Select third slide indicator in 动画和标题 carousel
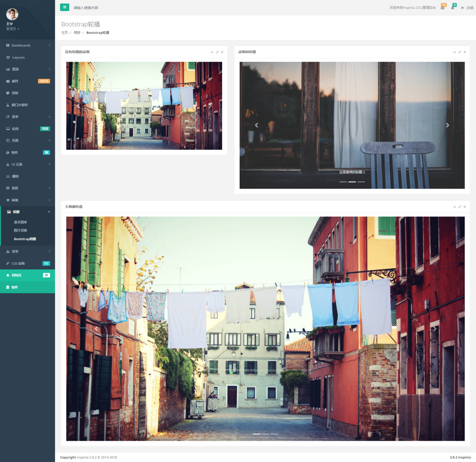This screenshot has height=462, width=476. tap(361, 182)
